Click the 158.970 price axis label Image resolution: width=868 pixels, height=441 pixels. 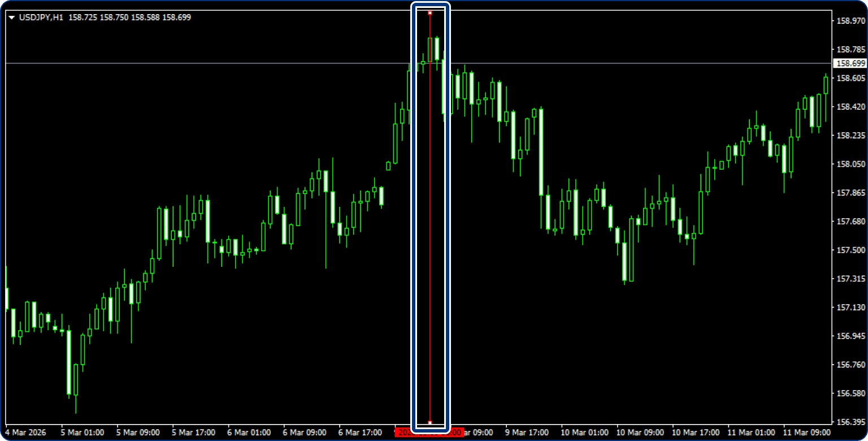coord(850,20)
